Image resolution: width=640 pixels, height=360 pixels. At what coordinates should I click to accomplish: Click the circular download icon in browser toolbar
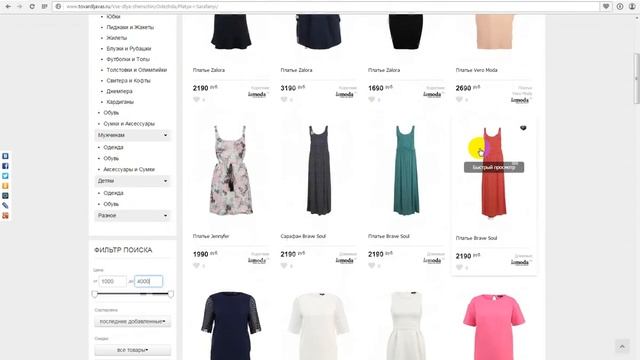pos(620,7)
